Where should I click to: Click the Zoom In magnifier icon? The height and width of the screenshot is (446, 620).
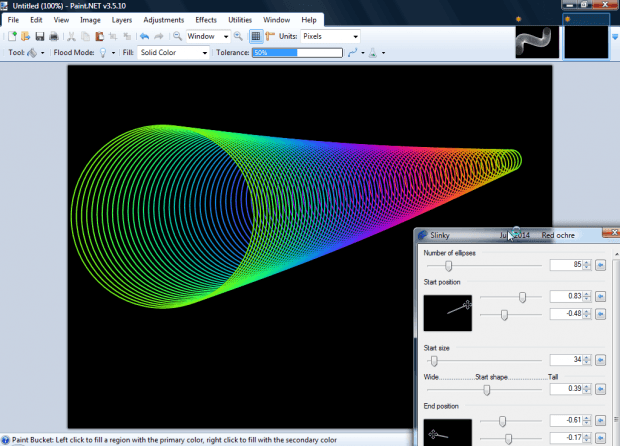coord(239,36)
